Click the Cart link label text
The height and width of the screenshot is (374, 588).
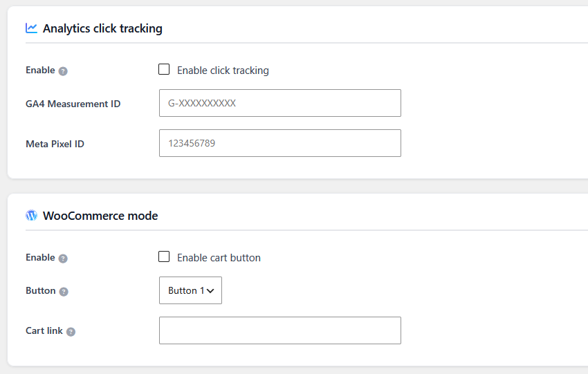point(44,330)
